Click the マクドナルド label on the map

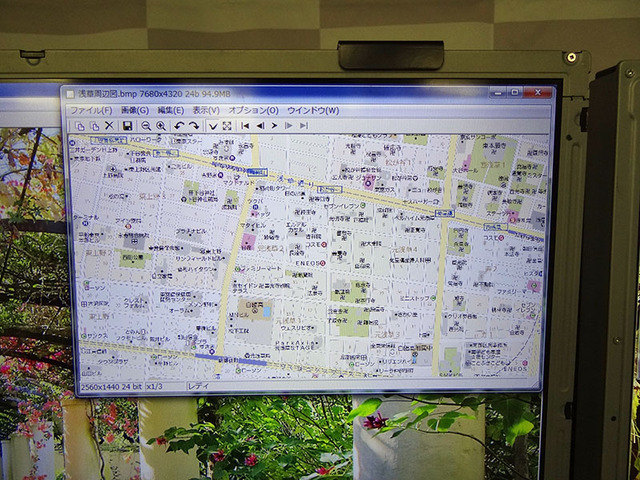point(240,183)
